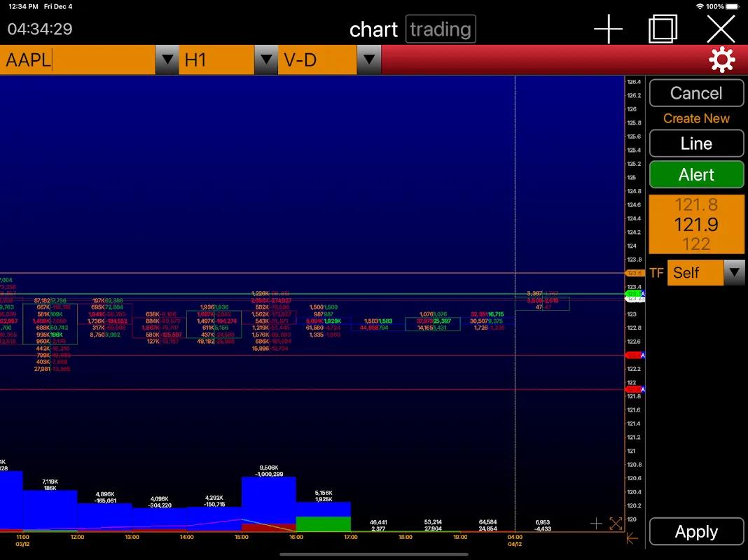Image resolution: width=748 pixels, height=560 pixels.
Task: Toggle the trading mode button
Action: tap(441, 29)
